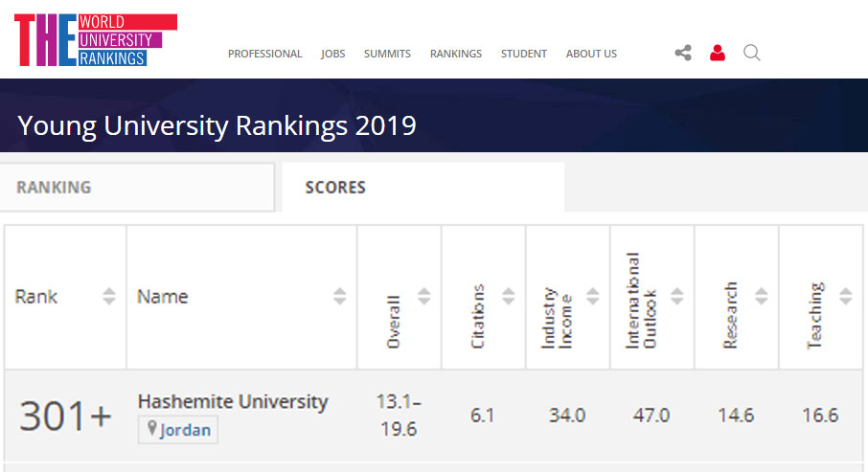Sort by Citations score arrows
This screenshot has width=868, height=472.
[x=508, y=297]
